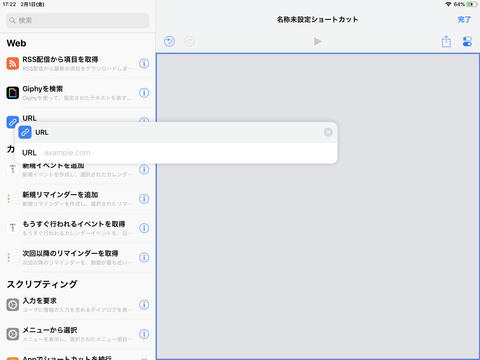The image size is (480, 360).
Task: Select calendar icon for もうすぐ行われるイベントを取得
Action: tap(13, 228)
